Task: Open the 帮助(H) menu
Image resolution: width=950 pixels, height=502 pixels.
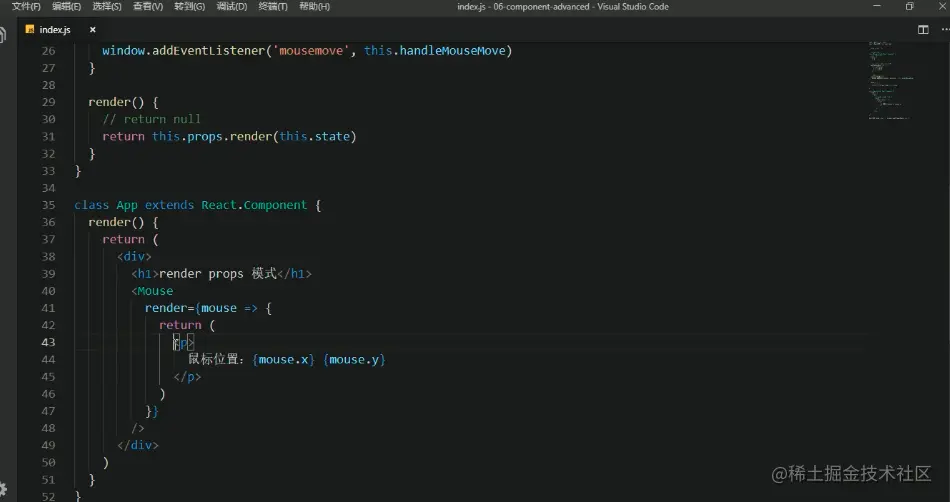Action: coord(314,7)
